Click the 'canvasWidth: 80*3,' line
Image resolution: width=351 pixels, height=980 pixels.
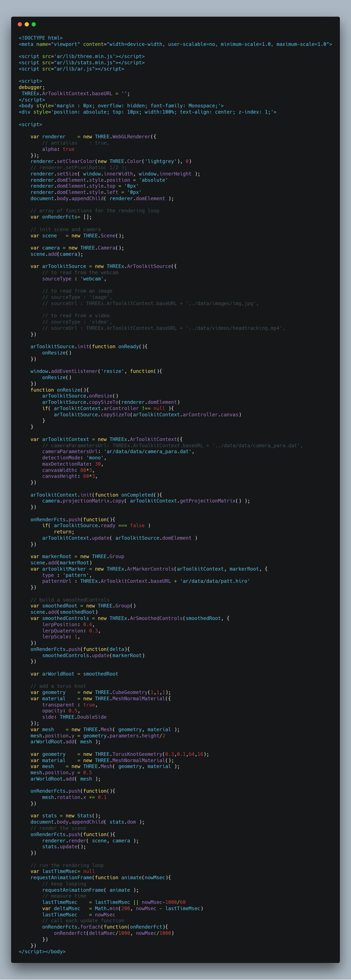tap(69, 470)
